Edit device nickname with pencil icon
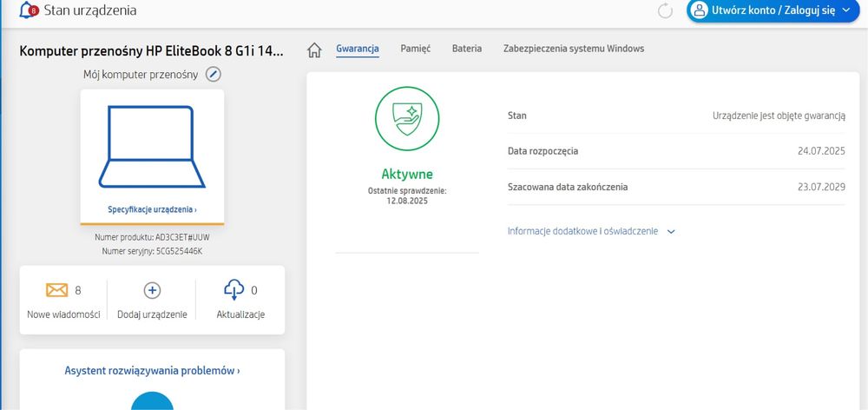Image resolution: width=868 pixels, height=410 pixels. [214, 74]
